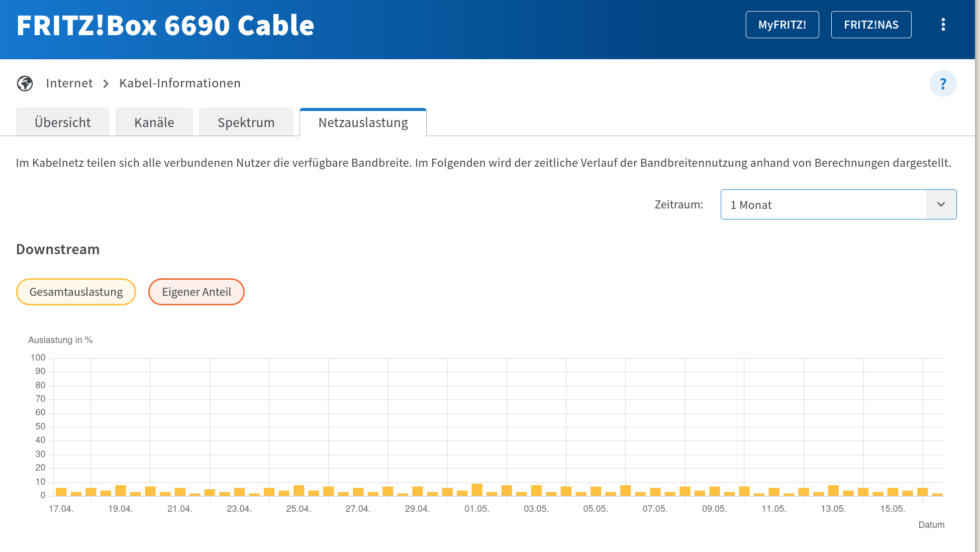Screen dimensions: 980x552
Task: Switch to the Kanäle tab
Action: point(154,122)
